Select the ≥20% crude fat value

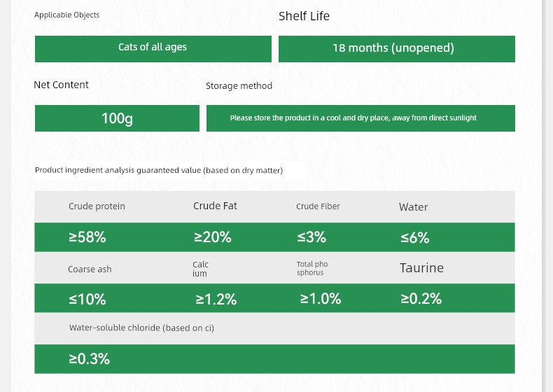point(212,237)
